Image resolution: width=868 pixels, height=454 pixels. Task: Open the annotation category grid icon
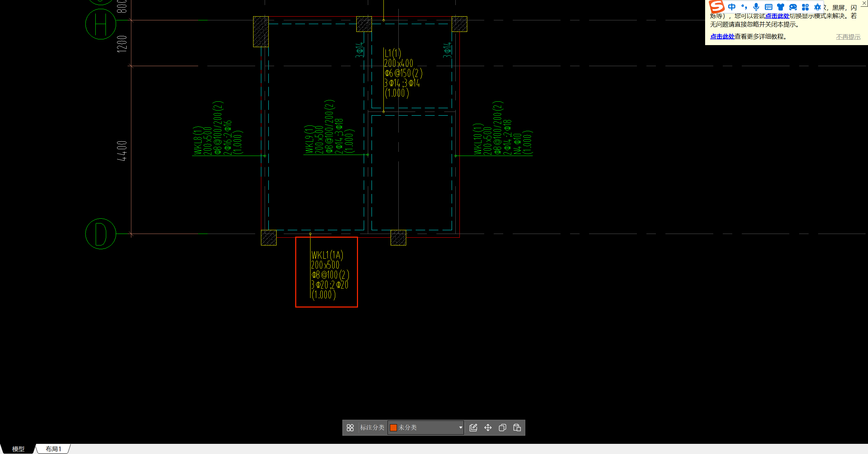coord(350,428)
